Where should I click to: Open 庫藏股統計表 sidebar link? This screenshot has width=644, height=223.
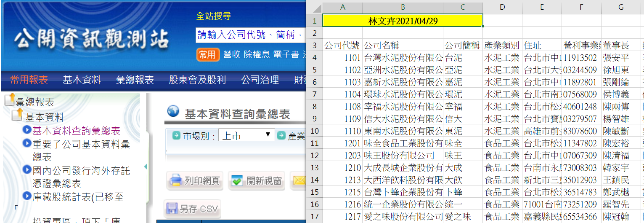pos(78,197)
